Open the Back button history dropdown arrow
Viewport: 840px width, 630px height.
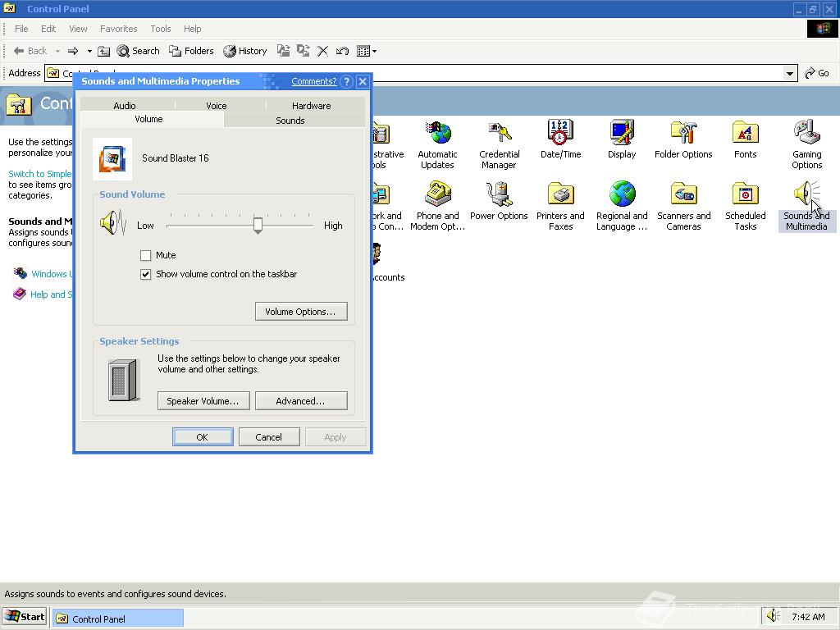(x=57, y=51)
